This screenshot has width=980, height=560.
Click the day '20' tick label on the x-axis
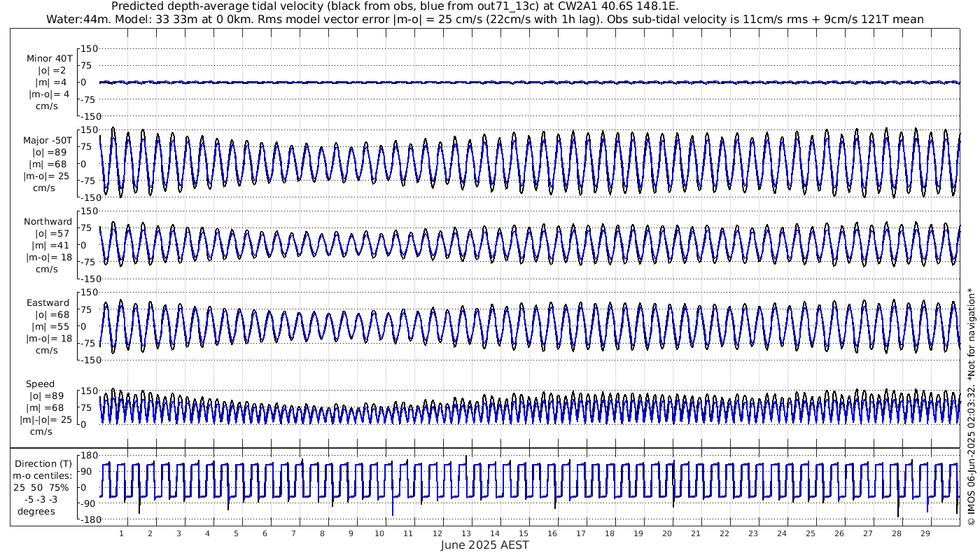[x=666, y=533]
